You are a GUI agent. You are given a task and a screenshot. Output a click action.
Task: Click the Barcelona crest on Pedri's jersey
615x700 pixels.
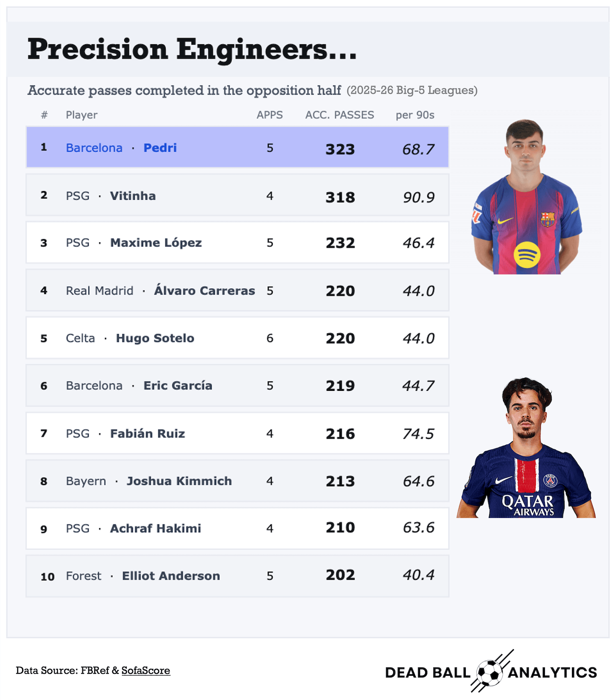point(547,219)
